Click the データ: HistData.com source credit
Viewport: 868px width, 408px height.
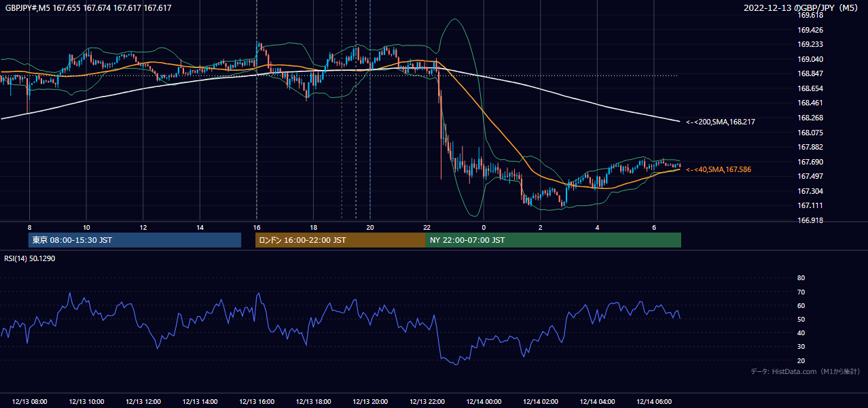coord(806,371)
